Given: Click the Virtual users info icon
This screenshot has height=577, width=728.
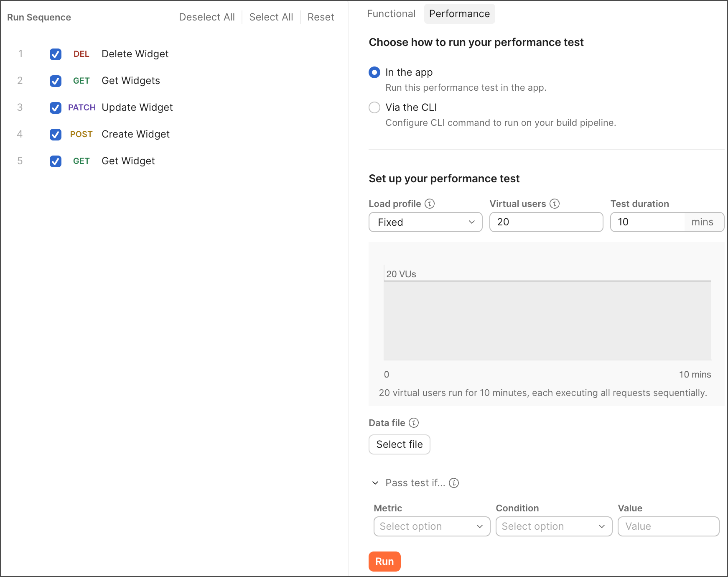Looking at the screenshot, I should tap(555, 204).
